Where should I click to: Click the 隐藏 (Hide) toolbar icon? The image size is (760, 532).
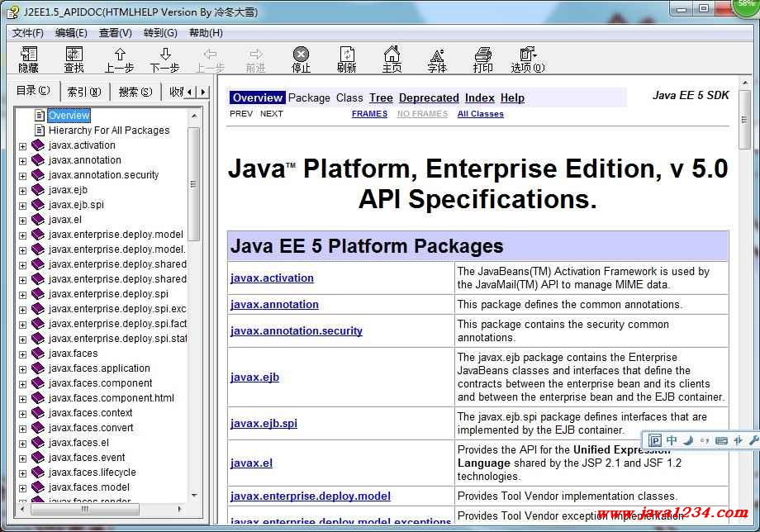(29, 54)
